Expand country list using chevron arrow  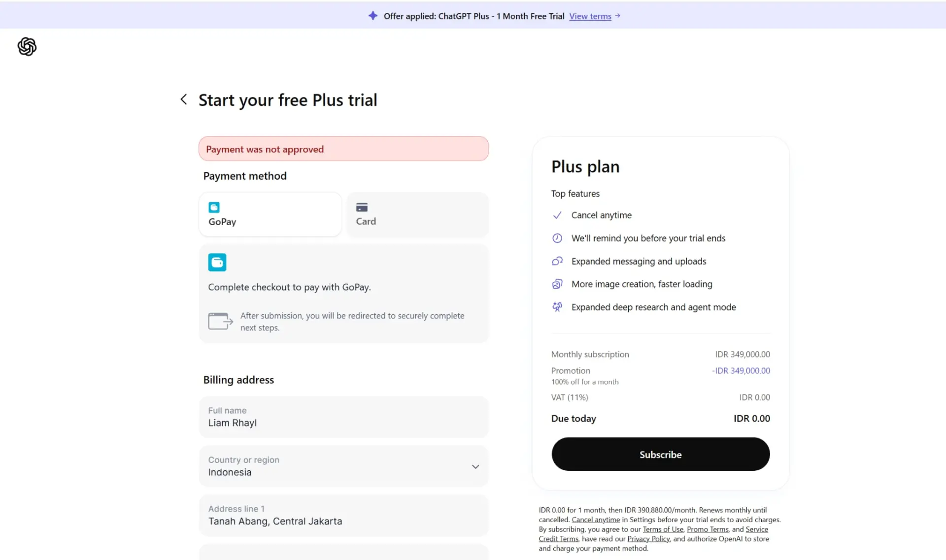pos(475,466)
